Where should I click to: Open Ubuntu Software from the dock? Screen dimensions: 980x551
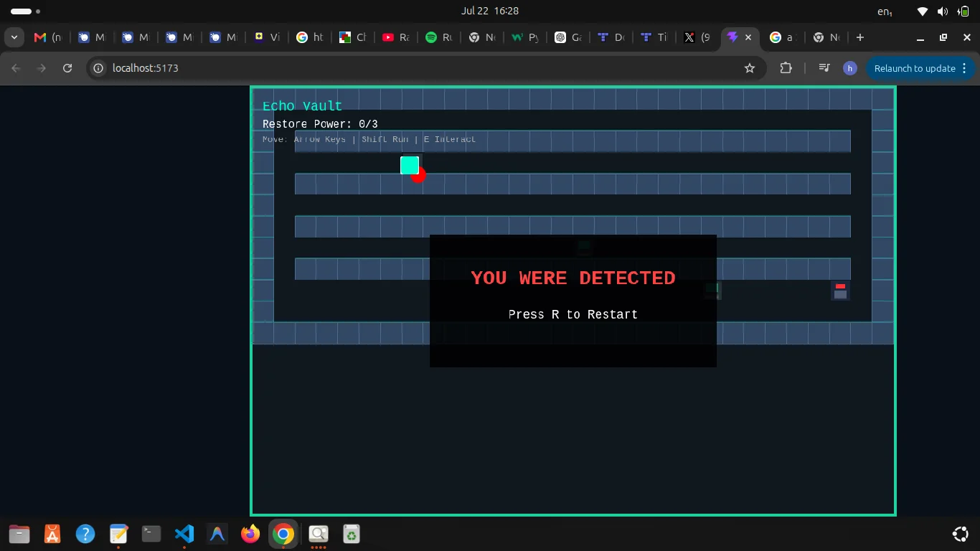[52, 534]
